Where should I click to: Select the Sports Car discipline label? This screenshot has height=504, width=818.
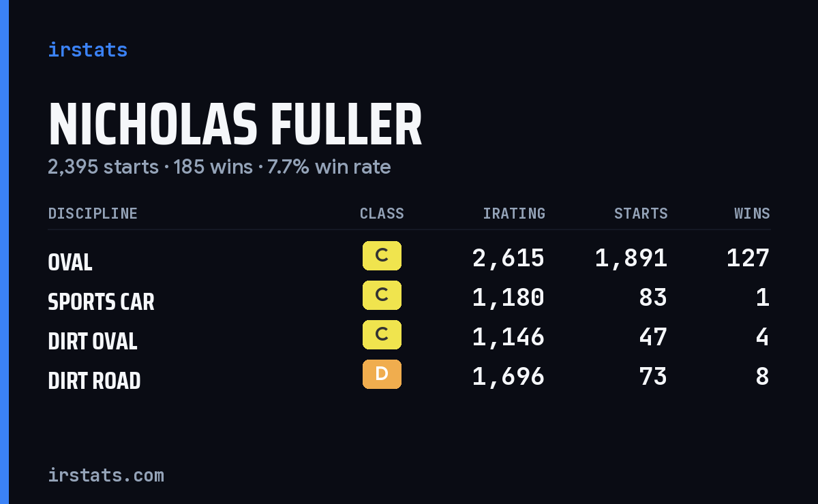pyautogui.click(x=101, y=302)
